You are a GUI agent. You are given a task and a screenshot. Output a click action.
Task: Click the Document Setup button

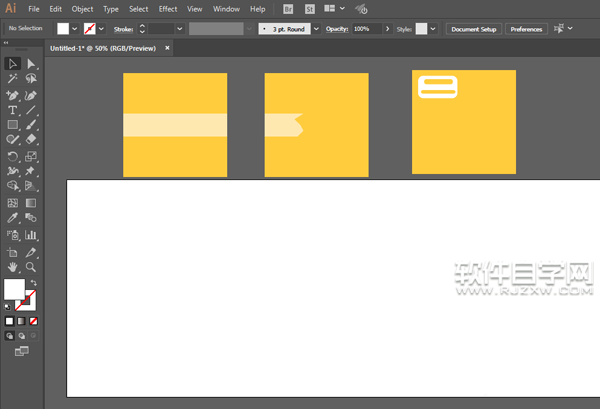[x=474, y=29]
